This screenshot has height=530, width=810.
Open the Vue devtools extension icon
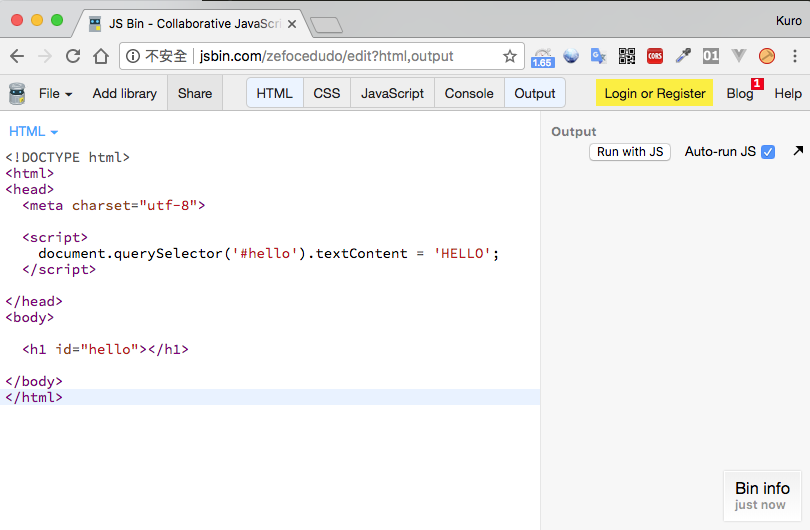(x=739, y=55)
